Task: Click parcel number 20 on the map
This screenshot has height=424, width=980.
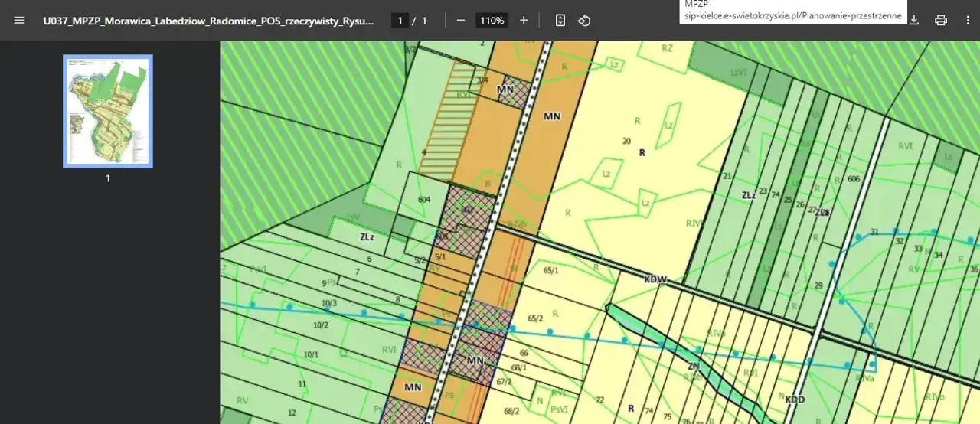Action: tap(626, 141)
